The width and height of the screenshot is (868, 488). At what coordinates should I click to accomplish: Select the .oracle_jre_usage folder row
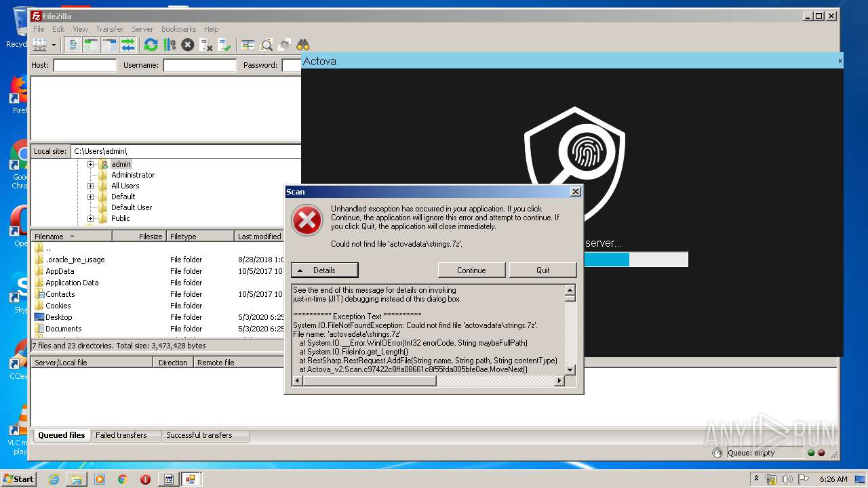point(158,260)
